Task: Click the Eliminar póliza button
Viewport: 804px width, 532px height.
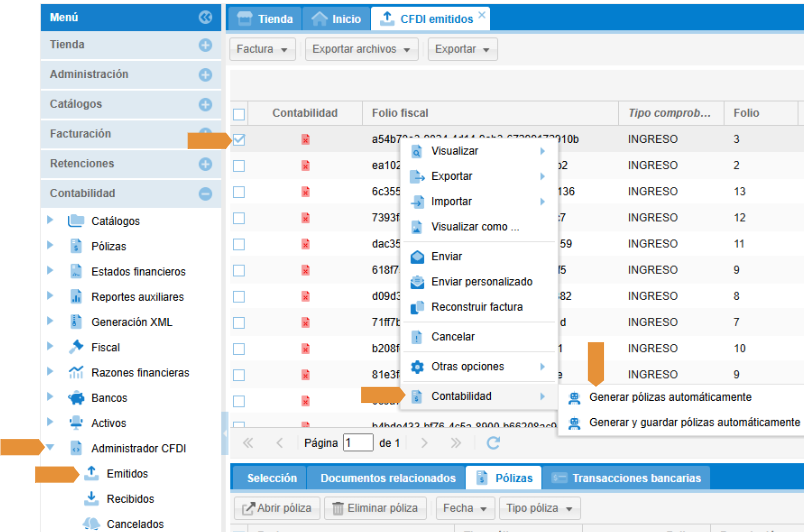Action: (376, 508)
